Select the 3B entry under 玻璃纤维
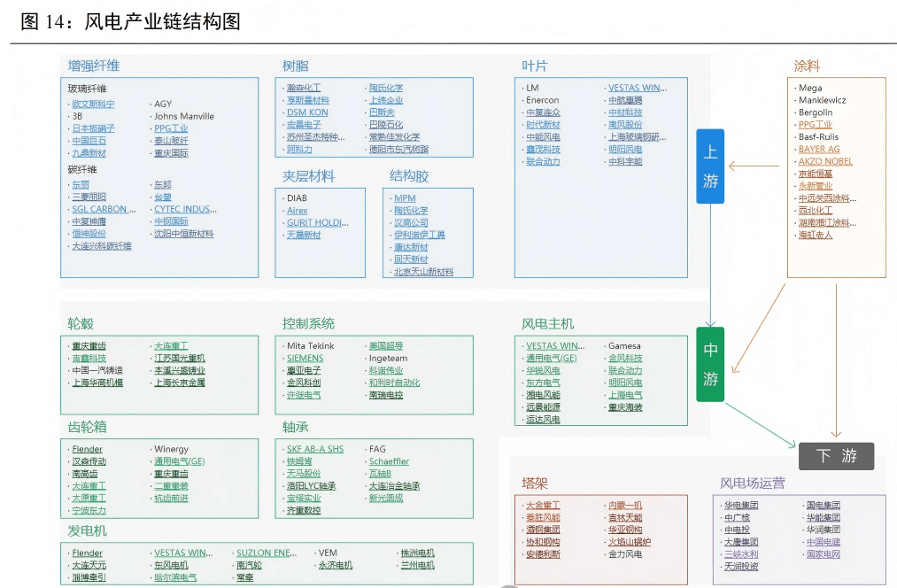 coord(77,116)
